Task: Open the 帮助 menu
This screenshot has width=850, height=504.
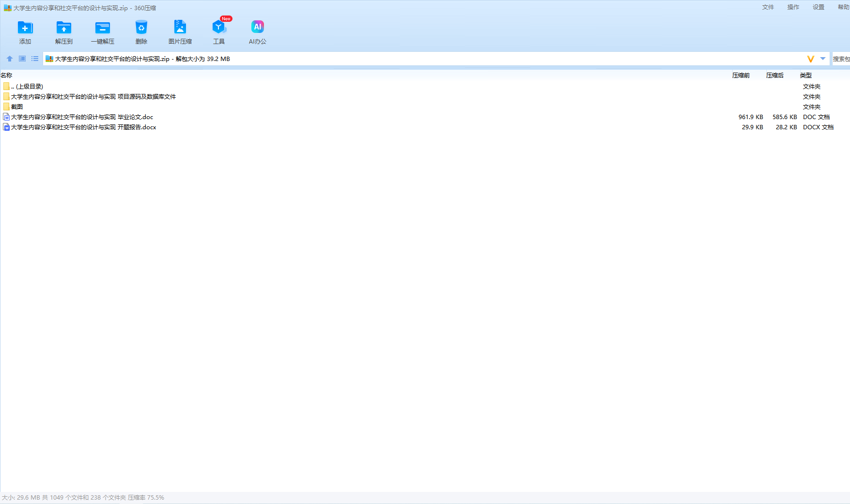Action: 844,7
